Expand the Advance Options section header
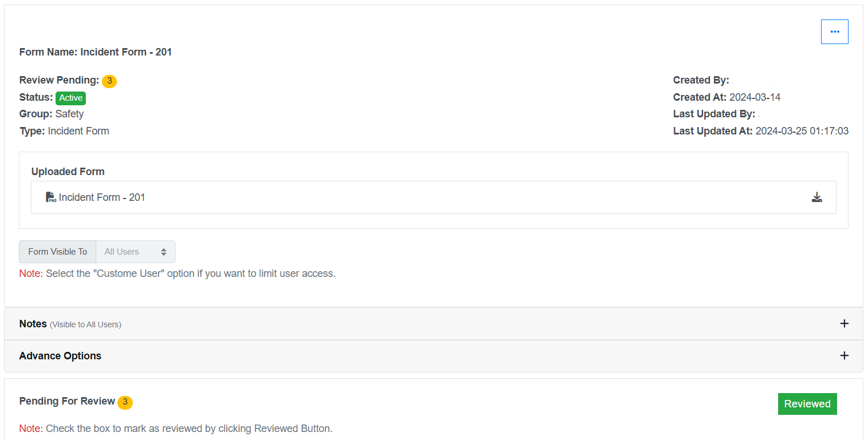Image resolution: width=868 pixels, height=440 pixels. 60,356
